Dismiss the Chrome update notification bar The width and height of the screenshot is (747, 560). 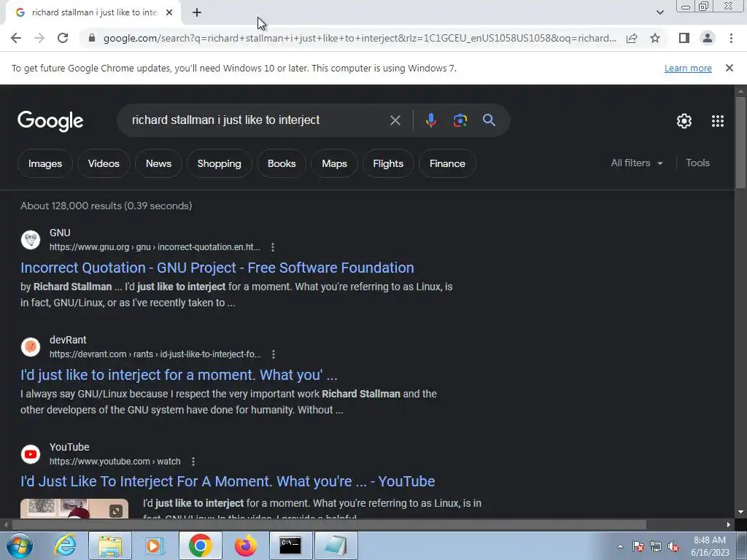tap(729, 68)
